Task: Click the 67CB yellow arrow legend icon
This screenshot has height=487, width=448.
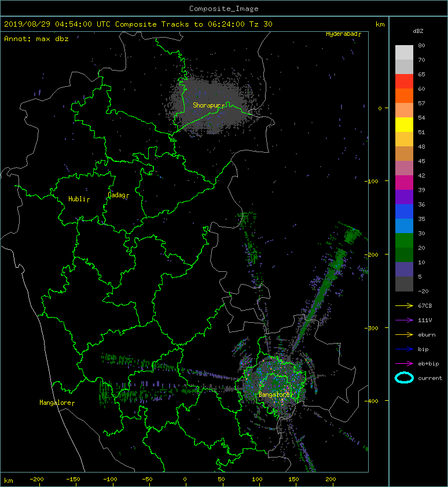Action: tap(404, 305)
